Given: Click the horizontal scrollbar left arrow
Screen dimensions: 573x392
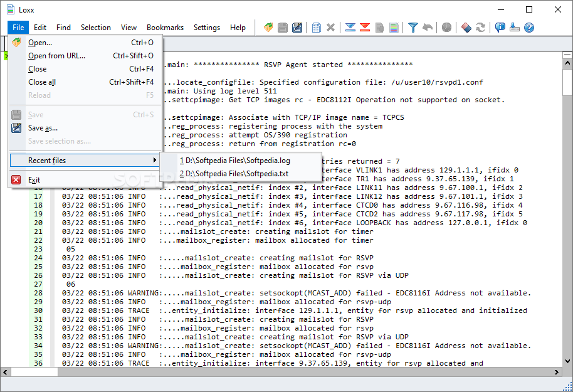Looking at the screenshot, I should coord(5,373).
